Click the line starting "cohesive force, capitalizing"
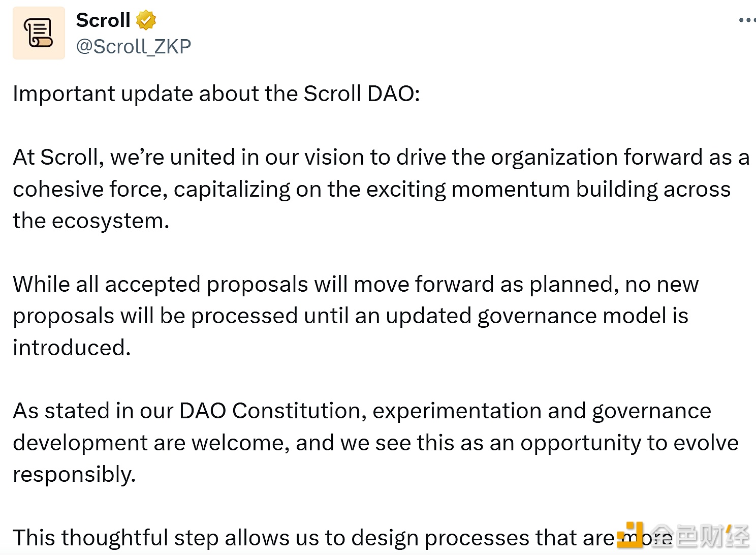Image resolution: width=756 pixels, height=555 pixels. (x=371, y=190)
